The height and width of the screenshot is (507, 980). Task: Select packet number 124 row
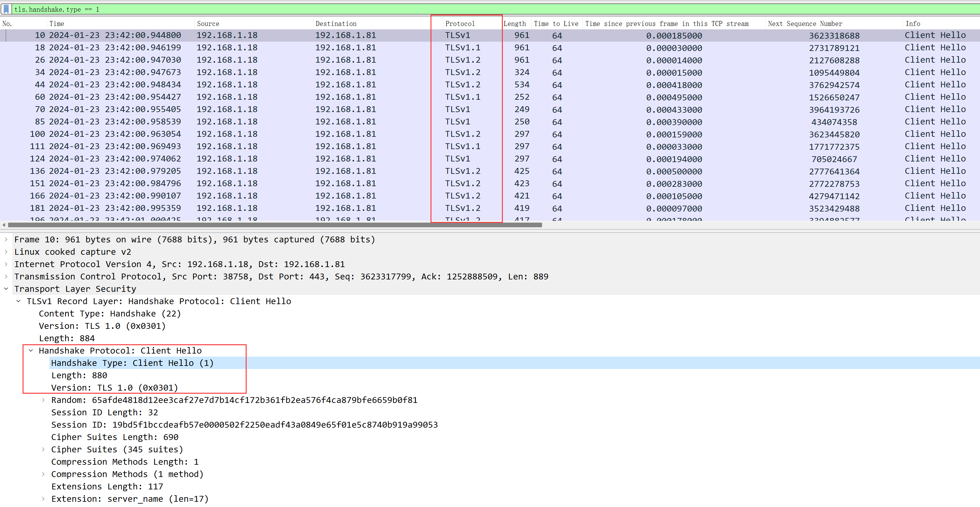tap(490, 159)
